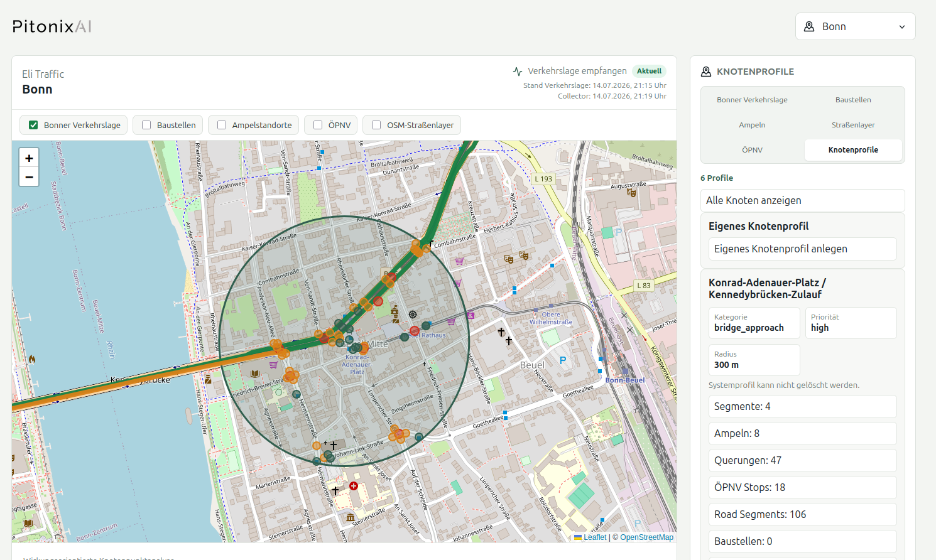Click the ÖPNV Stops: 18 row
This screenshot has width=936, height=560.
coord(803,488)
